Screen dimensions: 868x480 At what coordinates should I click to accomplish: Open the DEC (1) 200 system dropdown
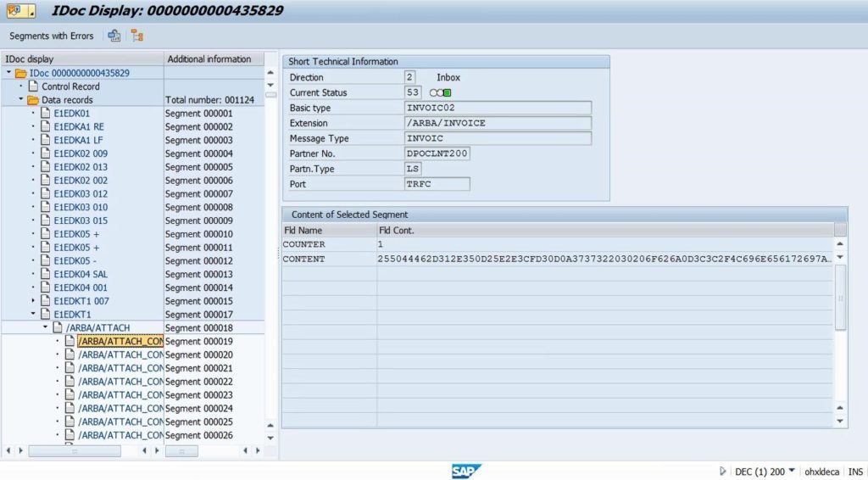pyautogui.click(x=792, y=471)
